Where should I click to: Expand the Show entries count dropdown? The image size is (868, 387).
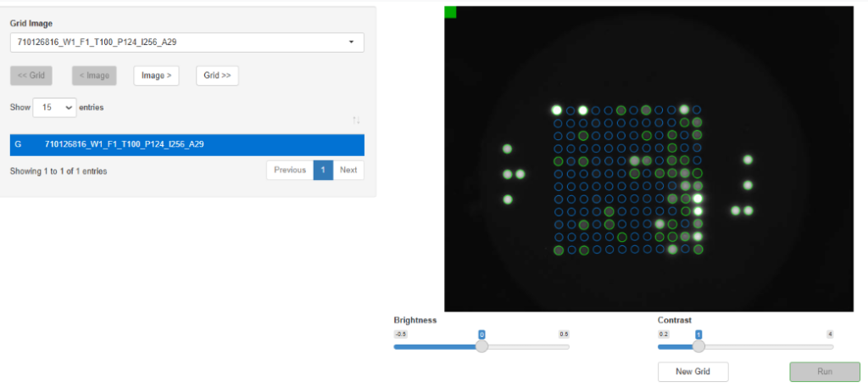click(x=54, y=108)
